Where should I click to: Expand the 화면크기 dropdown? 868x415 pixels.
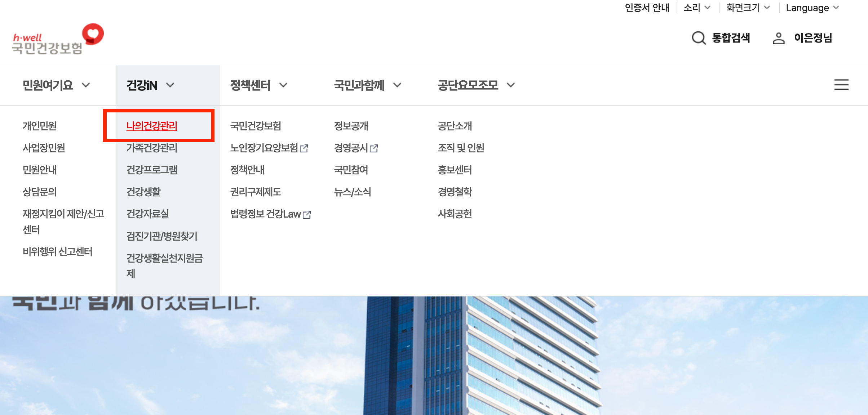click(x=748, y=8)
